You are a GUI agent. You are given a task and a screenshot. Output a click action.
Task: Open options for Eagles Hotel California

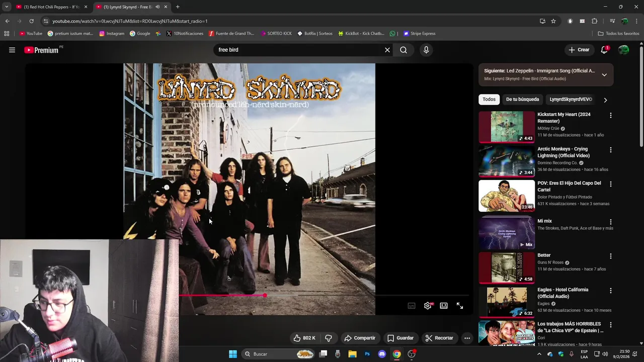[611, 291]
